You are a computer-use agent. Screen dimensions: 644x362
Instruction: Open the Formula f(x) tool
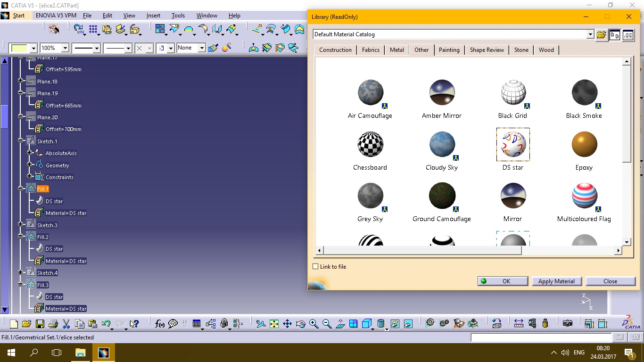160,324
